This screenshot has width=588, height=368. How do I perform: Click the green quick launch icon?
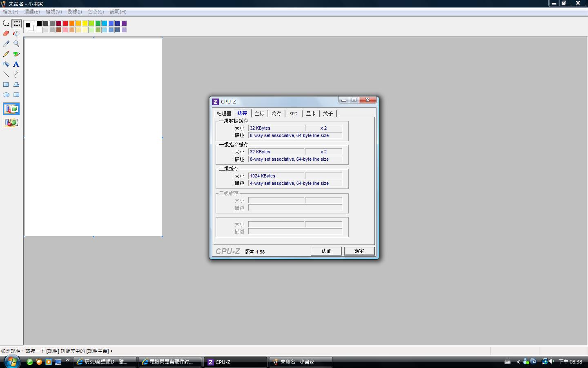click(x=29, y=362)
